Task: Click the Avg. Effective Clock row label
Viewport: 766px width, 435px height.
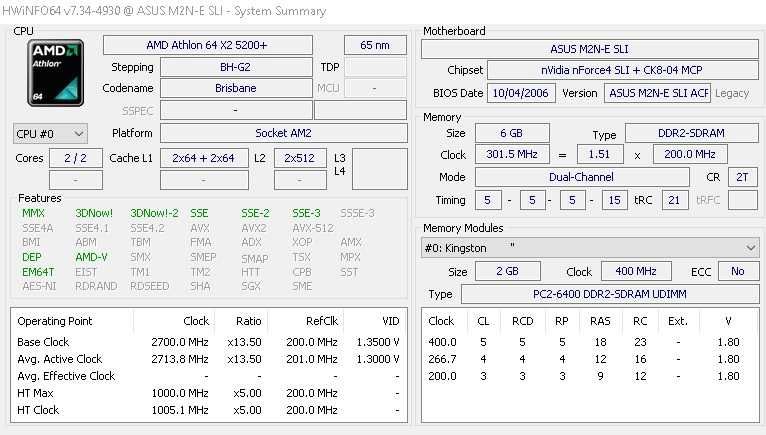Action: [66, 376]
